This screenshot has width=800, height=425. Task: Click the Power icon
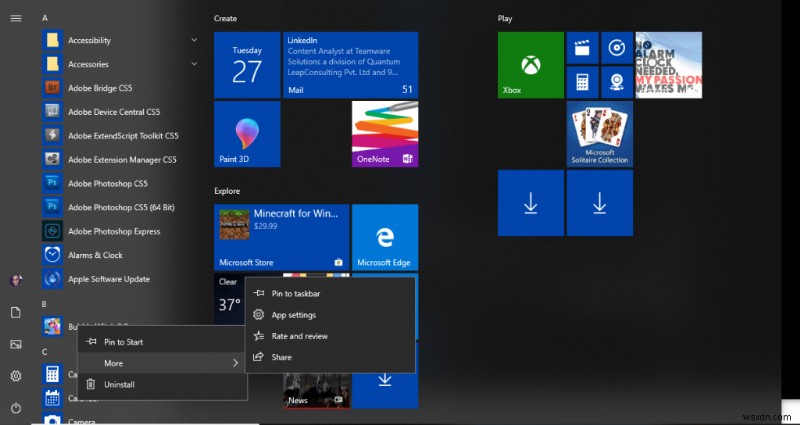pyautogui.click(x=16, y=408)
